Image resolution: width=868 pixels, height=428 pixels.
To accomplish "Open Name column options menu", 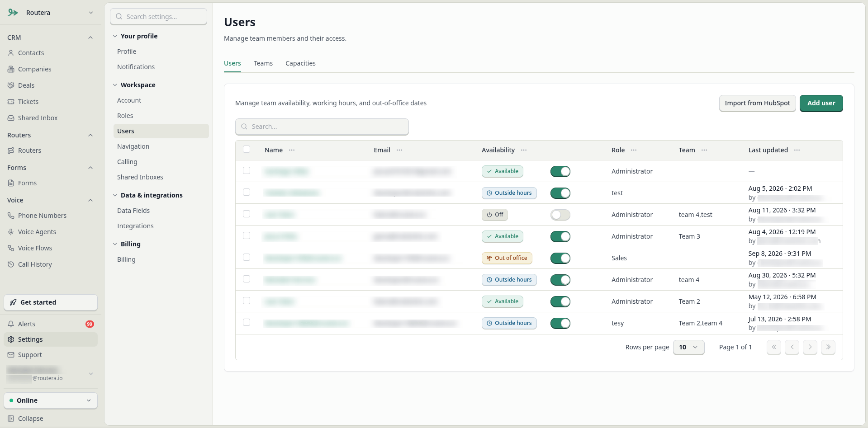I will [292, 150].
